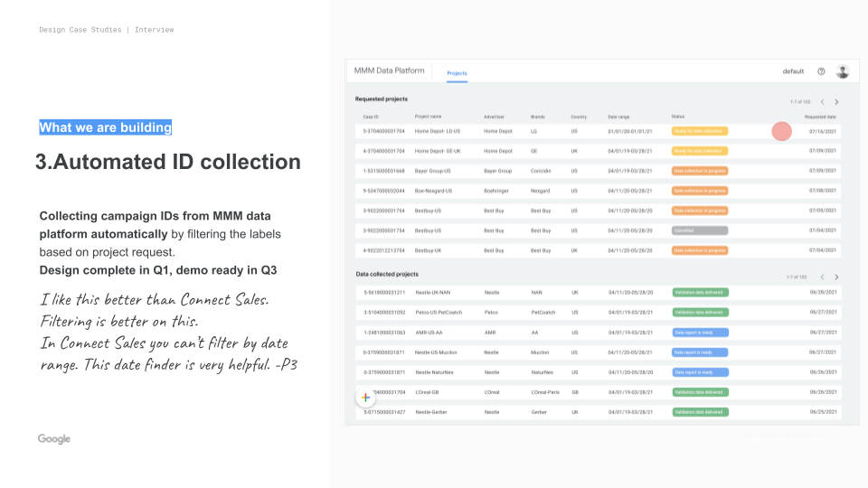The width and height of the screenshot is (868, 488).
Task: Click Nestle-Gerber Validation data delivered badge
Action: pyautogui.click(x=700, y=412)
